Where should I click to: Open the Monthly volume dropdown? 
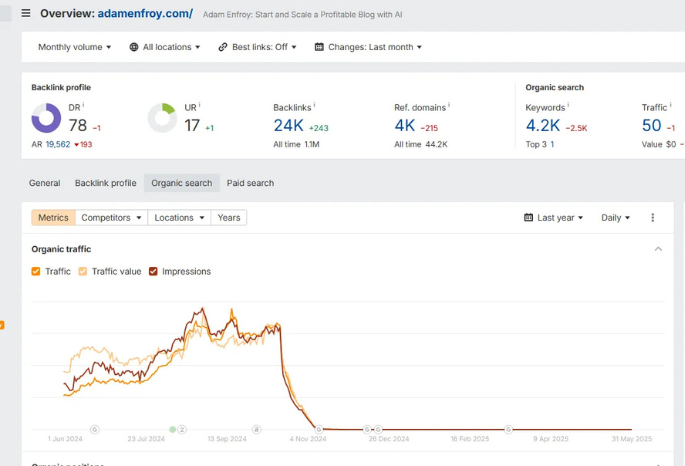[76, 47]
